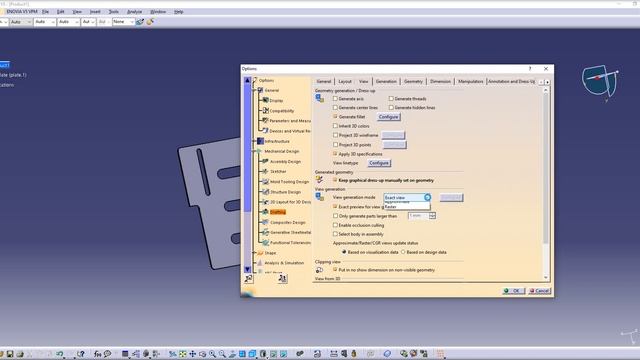
Task: Open the Tools menu
Action: pos(113,12)
